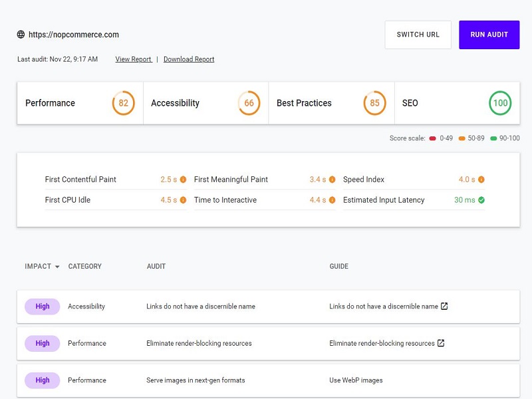
Task: Click the 'Accessibility' category cell in first row
Action: point(86,306)
